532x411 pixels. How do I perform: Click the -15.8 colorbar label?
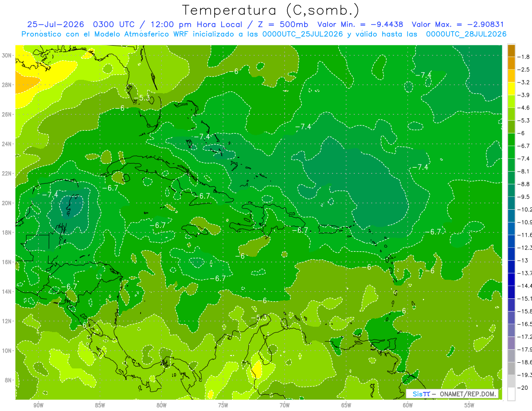tap(525, 311)
